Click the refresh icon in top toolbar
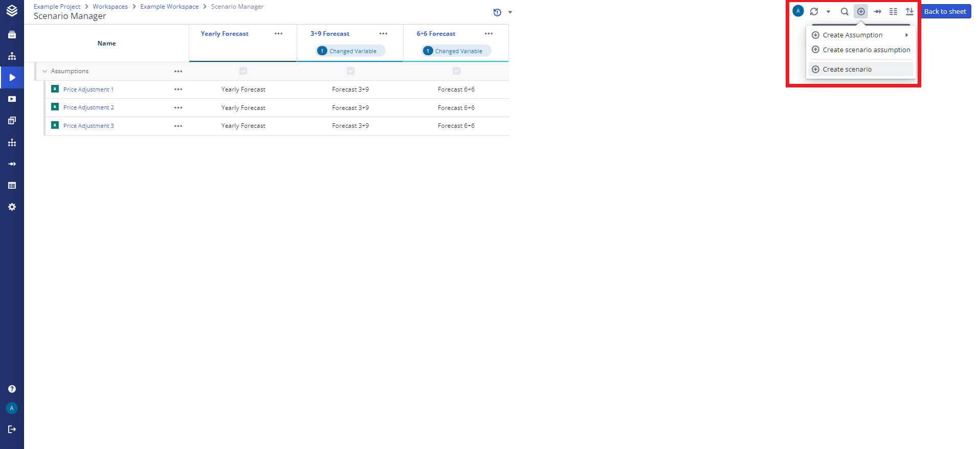This screenshot has height=449, width=980. point(814,11)
